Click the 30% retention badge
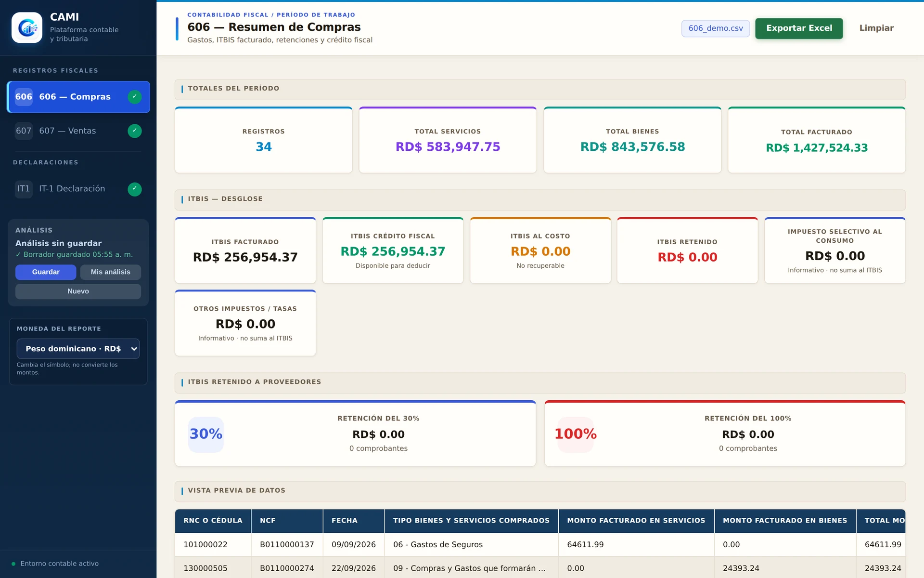 point(206,434)
